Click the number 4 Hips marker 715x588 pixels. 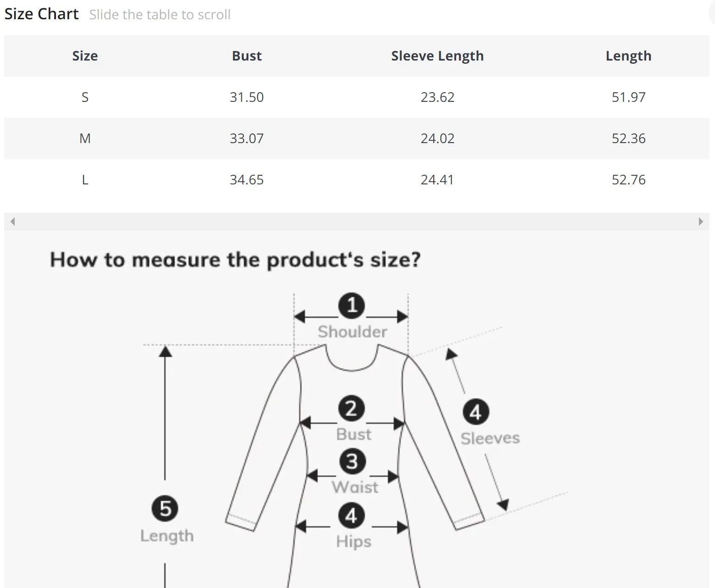coord(352,516)
